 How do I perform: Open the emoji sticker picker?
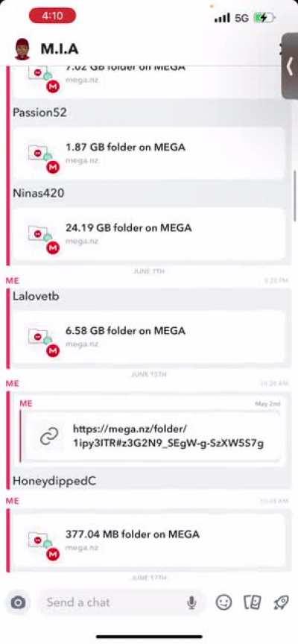(223, 602)
